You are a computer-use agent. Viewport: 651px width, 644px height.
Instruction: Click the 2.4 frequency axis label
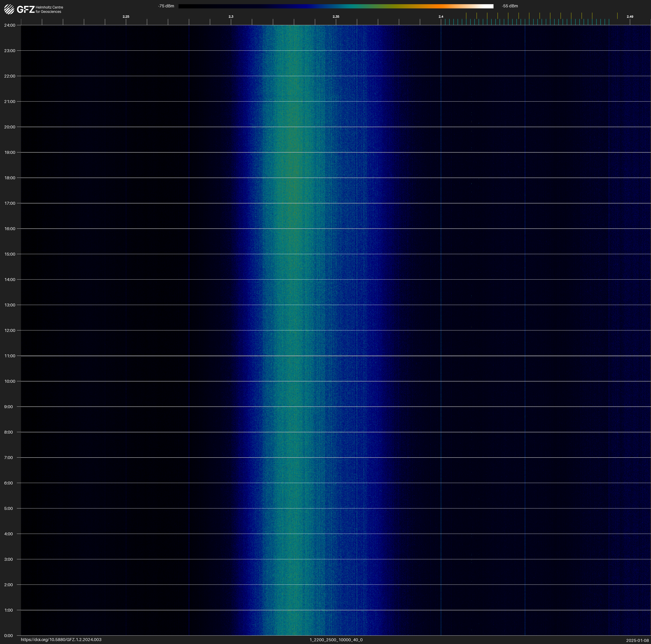tap(441, 17)
